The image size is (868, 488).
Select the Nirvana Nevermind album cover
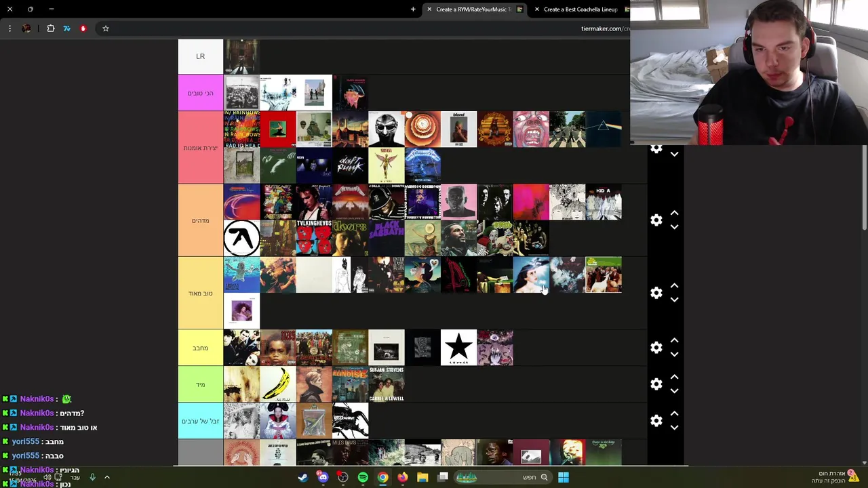tap(242, 275)
